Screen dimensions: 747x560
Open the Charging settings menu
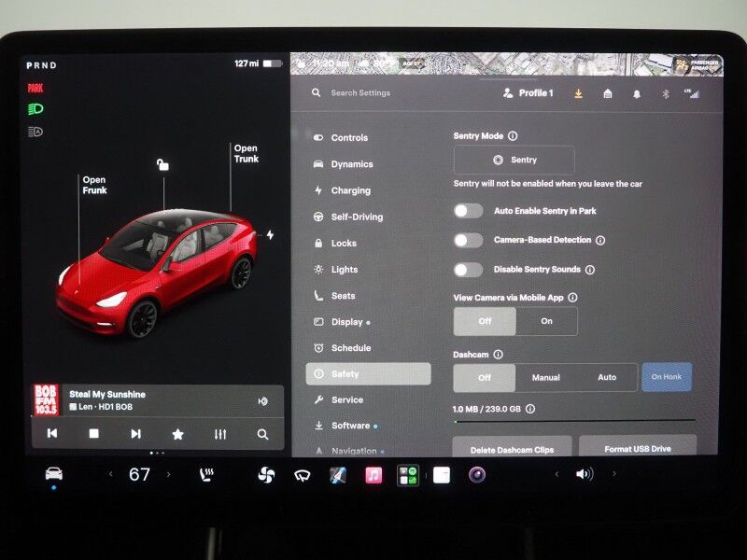[342, 190]
